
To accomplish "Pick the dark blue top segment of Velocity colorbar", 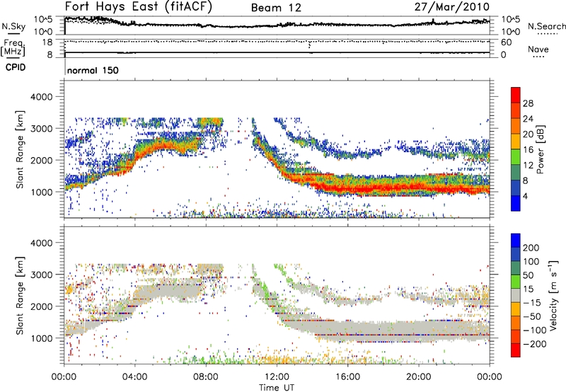I will point(516,241).
